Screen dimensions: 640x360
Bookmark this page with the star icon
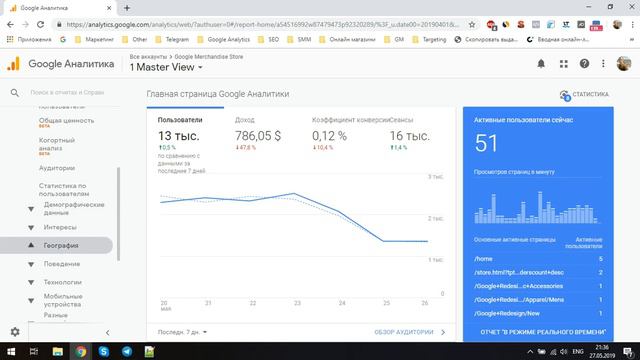pyautogui.click(x=472, y=24)
